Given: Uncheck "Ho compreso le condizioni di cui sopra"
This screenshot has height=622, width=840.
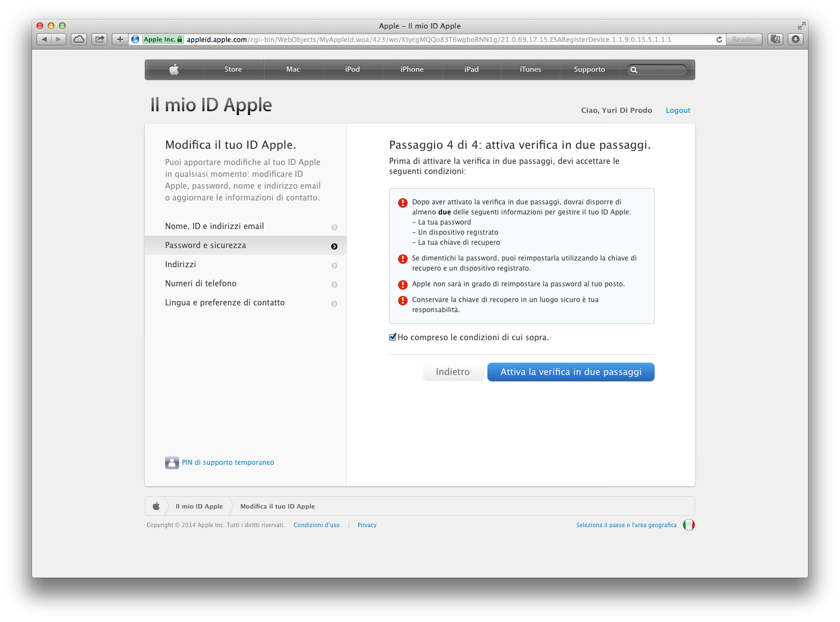Looking at the screenshot, I should click(393, 337).
